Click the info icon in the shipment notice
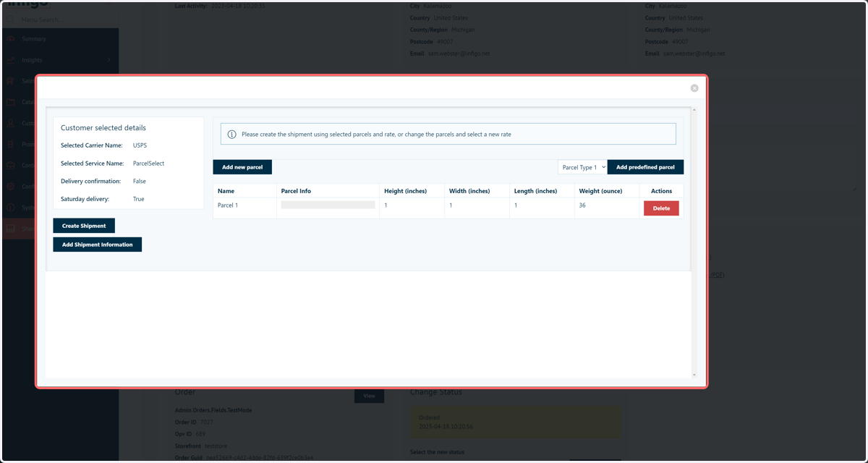 pos(232,135)
